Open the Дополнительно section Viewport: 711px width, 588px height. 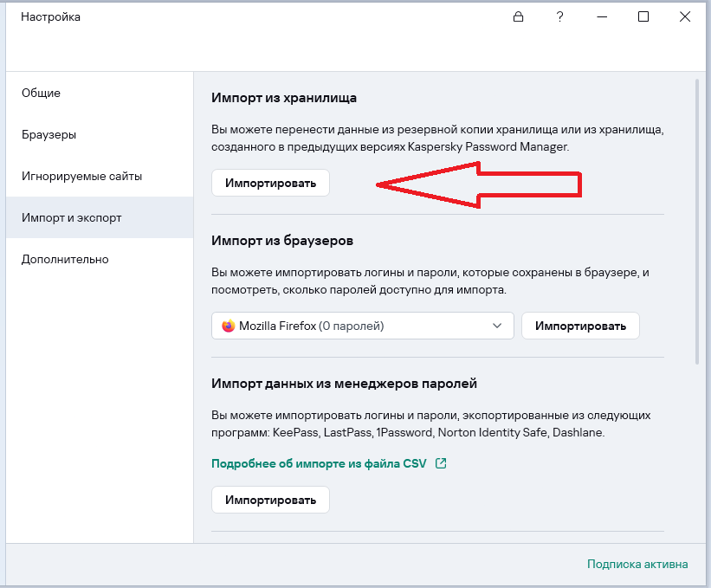click(x=100, y=259)
